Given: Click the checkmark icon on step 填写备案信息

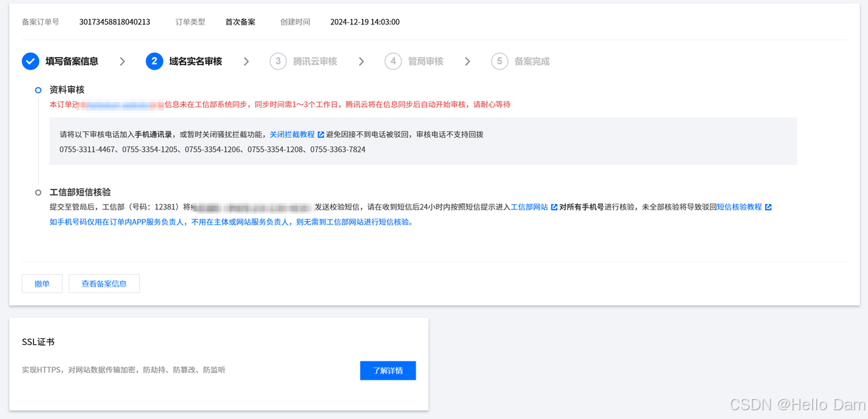Looking at the screenshot, I should (x=31, y=61).
